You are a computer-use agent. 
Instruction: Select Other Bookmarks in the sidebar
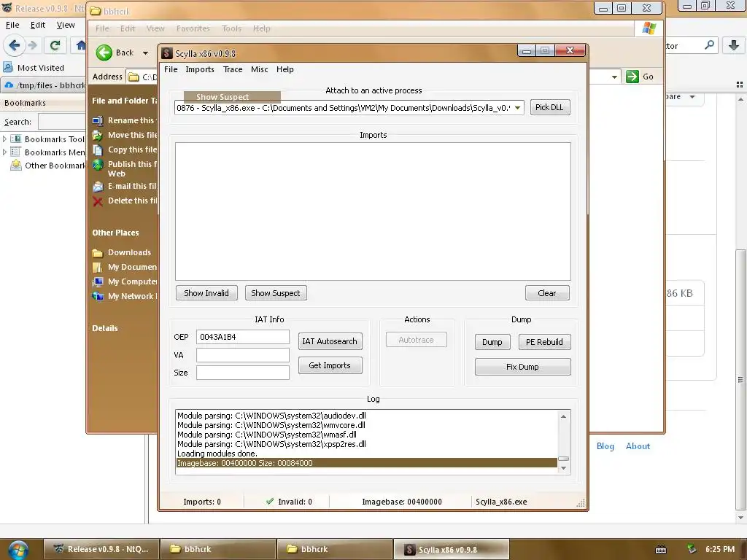coord(47,166)
